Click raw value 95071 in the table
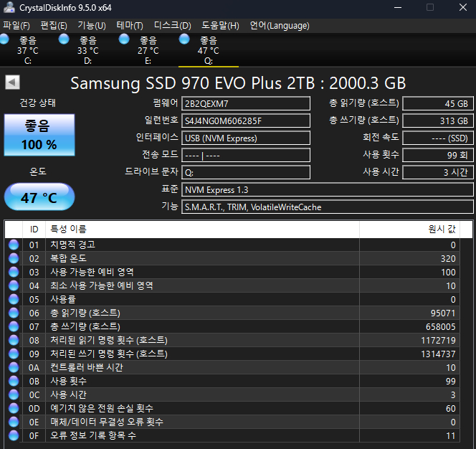 point(443,313)
